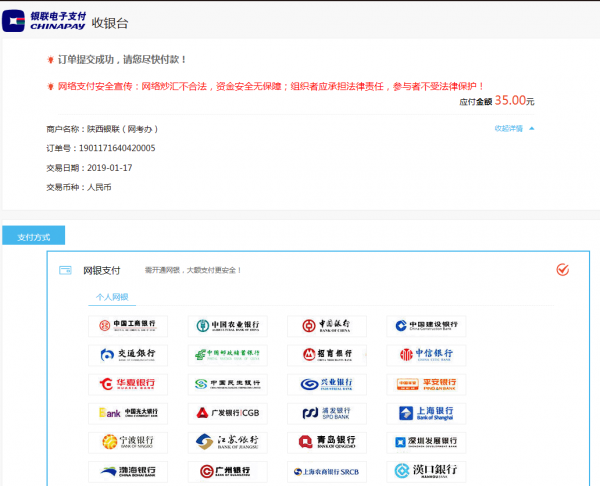The height and width of the screenshot is (486, 600).
Task: Select 中信银行 bank logo
Action: click(426, 355)
